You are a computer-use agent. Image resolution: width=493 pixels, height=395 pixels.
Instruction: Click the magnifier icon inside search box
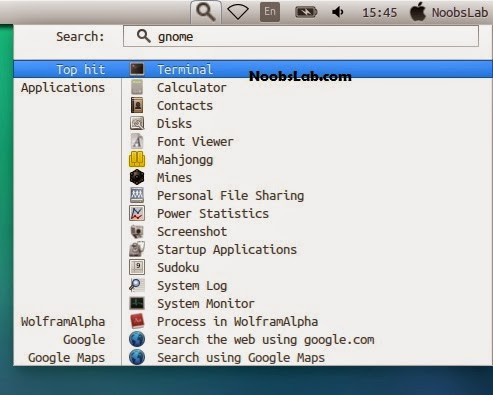144,36
